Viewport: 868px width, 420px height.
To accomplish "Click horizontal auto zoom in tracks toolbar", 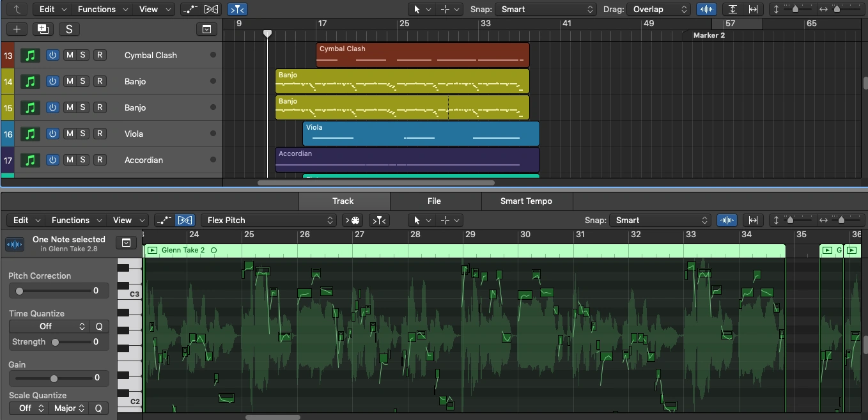I will click(x=754, y=9).
